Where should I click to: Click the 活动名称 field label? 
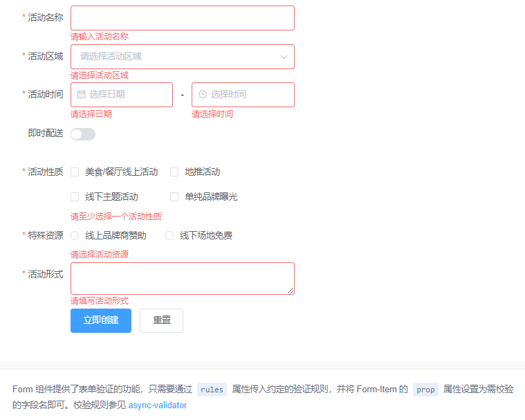[46, 17]
